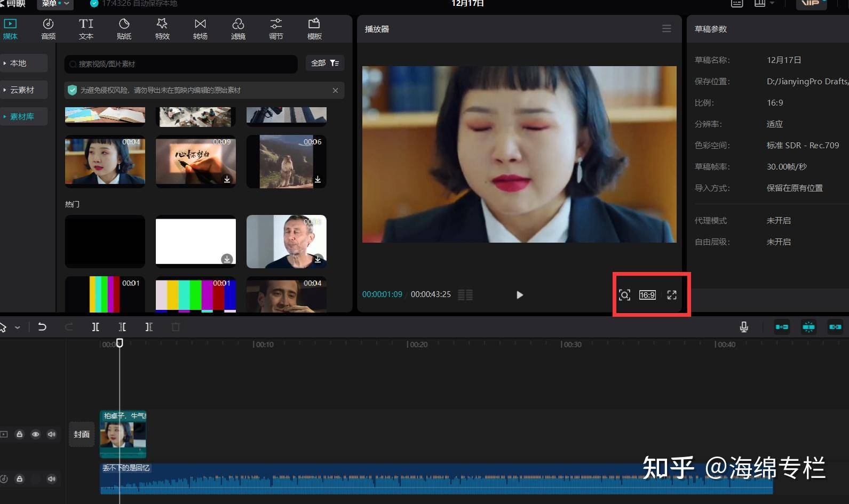Collapse the Material library (素材库) section
849x504 pixels.
[x=23, y=116]
